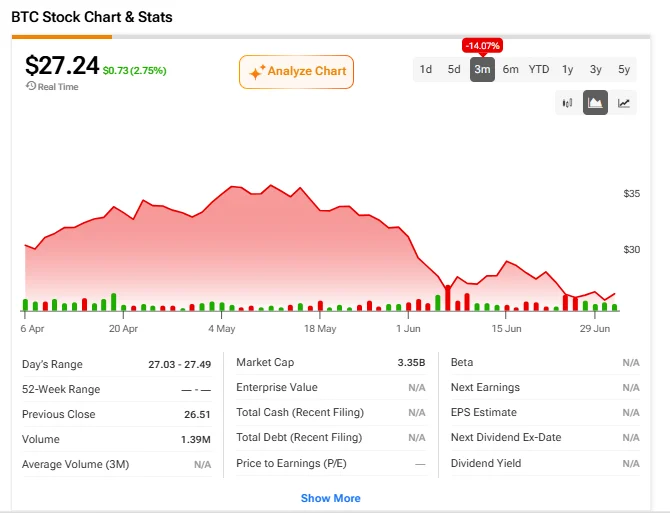
Task: Click the 15 Jun date marker
Action: pyautogui.click(x=506, y=328)
